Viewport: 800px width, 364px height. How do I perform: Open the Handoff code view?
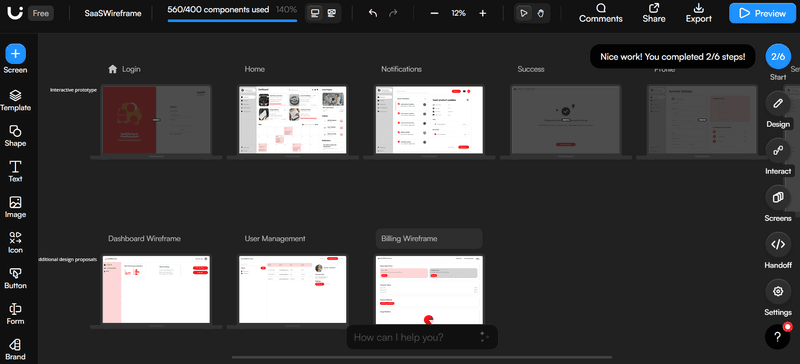778,245
